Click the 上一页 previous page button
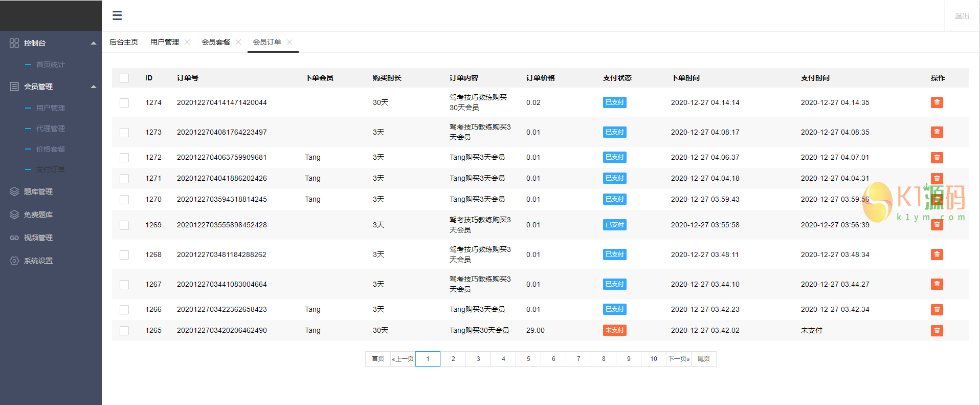Image resolution: width=980 pixels, height=405 pixels. pyautogui.click(x=403, y=359)
